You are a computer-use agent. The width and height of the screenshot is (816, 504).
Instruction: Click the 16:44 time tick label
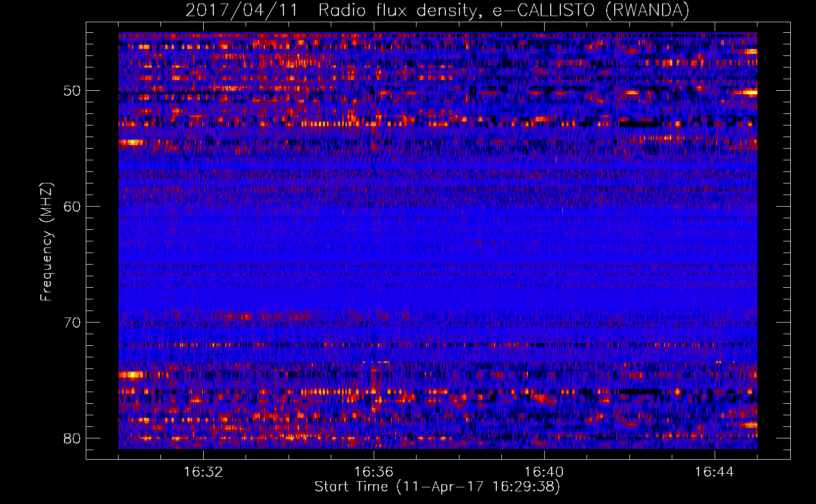point(714,472)
